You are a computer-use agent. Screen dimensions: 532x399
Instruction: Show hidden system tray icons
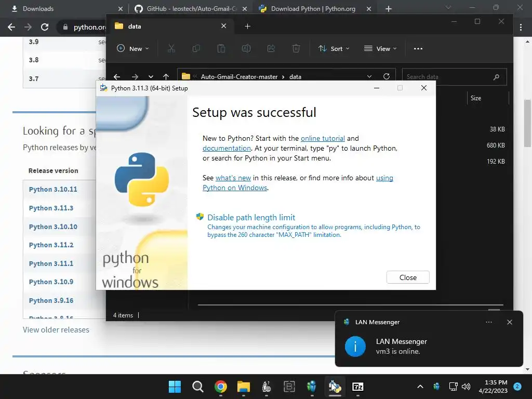[420, 387]
